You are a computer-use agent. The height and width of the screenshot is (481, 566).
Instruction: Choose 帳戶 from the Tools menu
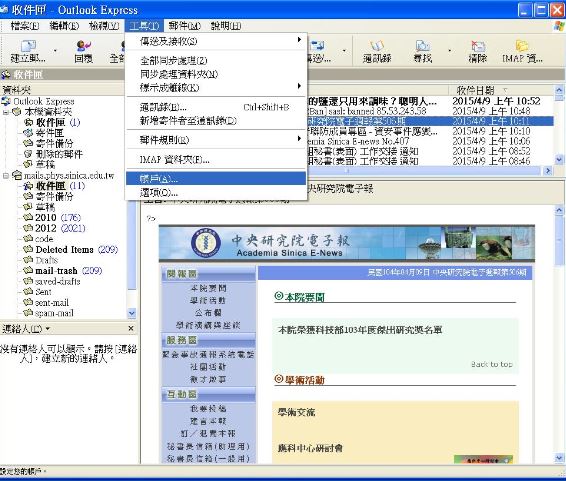216,179
